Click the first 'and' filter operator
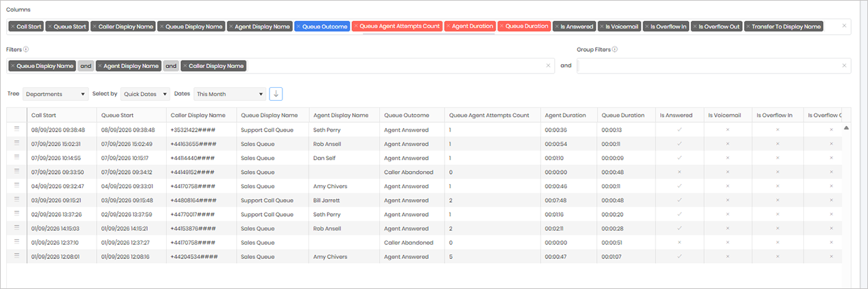 (85, 66)
